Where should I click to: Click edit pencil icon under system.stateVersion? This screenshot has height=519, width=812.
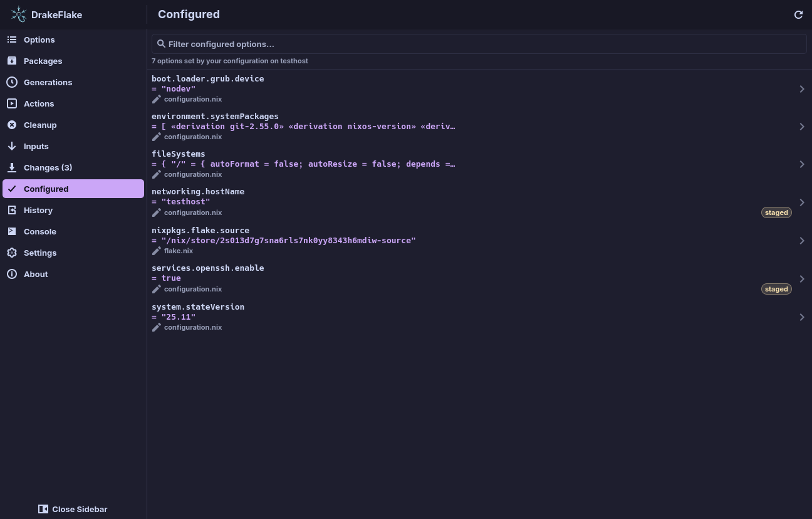[x=157, y=327]
